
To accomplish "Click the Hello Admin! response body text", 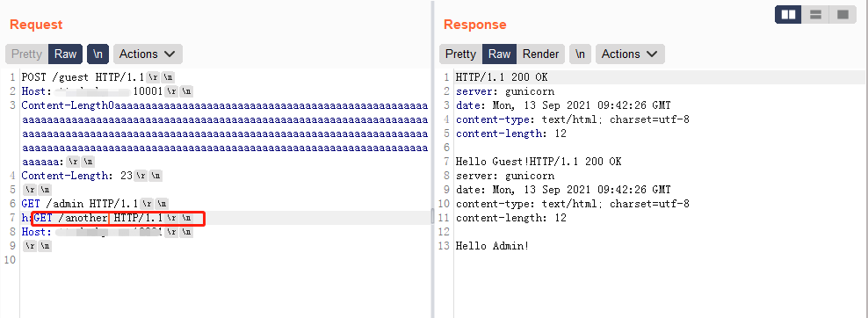I will coord(492,246).
